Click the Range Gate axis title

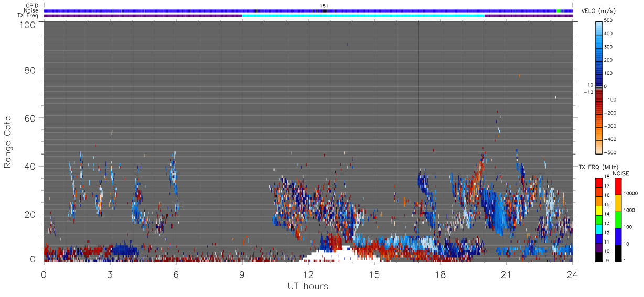8,142
